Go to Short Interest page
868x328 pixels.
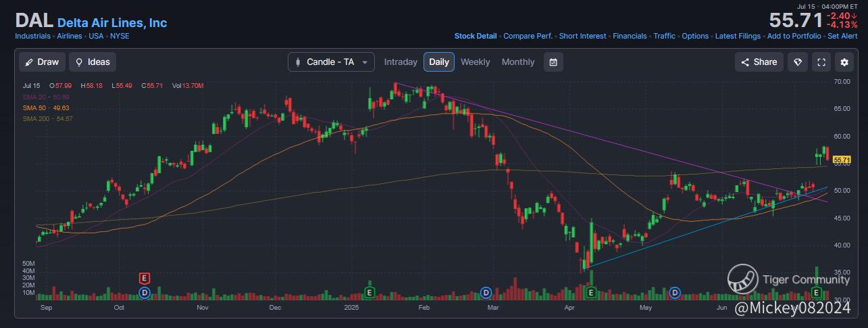pos(582,36)
